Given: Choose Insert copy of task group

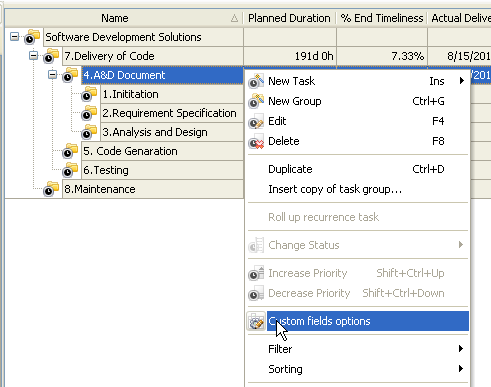Looking at the screenshot, I should pyautogui.click(x=357, y=189).
